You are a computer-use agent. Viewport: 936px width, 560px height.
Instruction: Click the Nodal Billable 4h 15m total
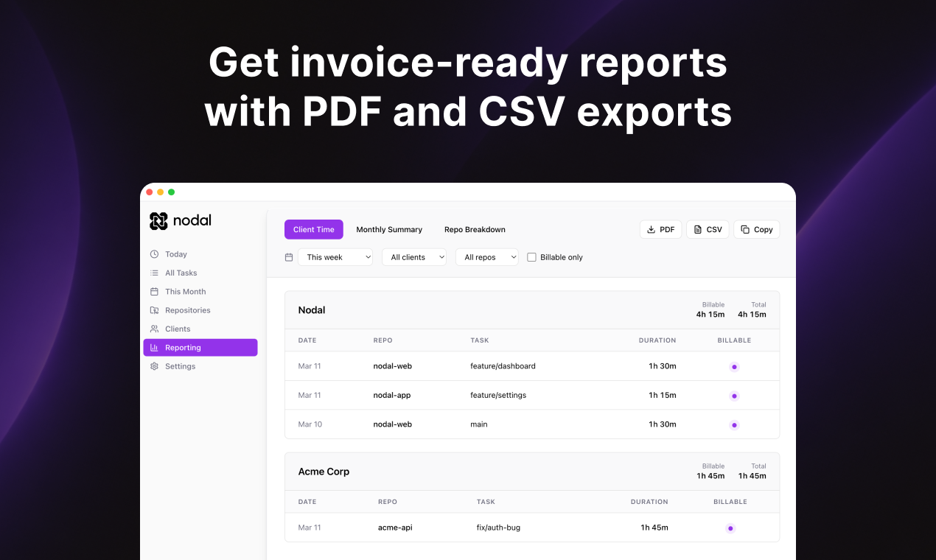click(x=710, y=314)
